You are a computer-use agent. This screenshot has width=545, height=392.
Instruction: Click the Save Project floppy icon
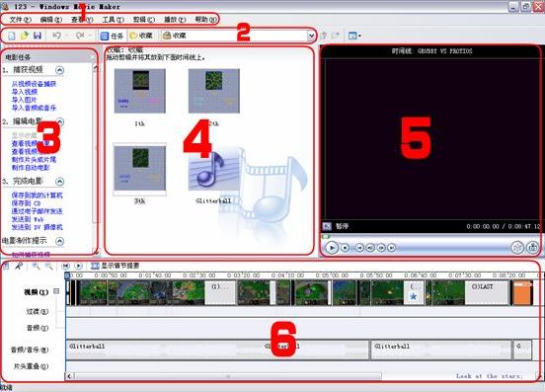[x=38, y=36]
